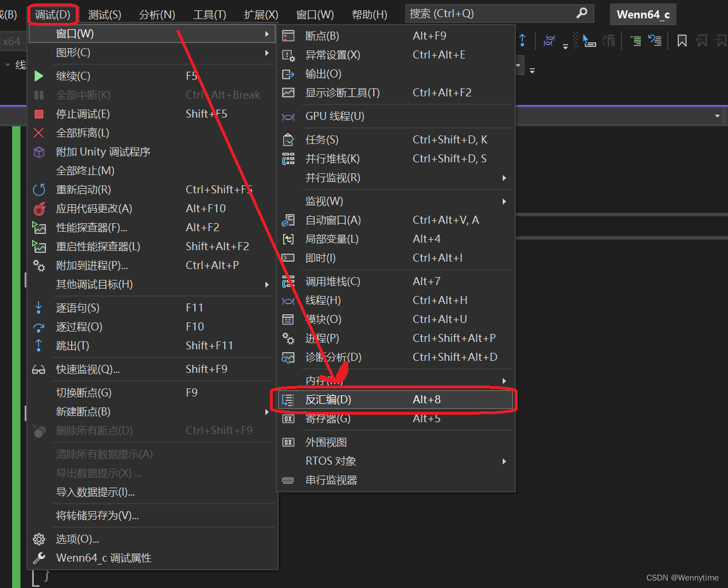
Task: Click the 输出(O) arrow icon
Action: pyautogui.click(x=288, y=74)
